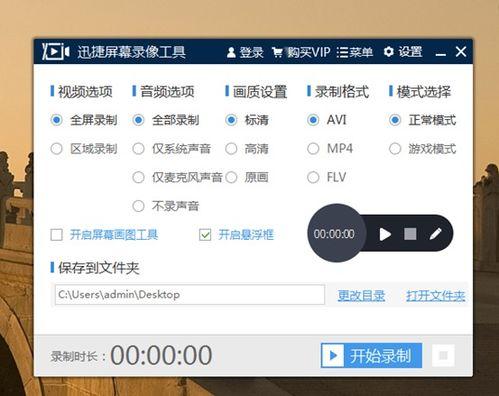Select 标清 quality setting
The image size is (499, 396).
pos(247,120)
